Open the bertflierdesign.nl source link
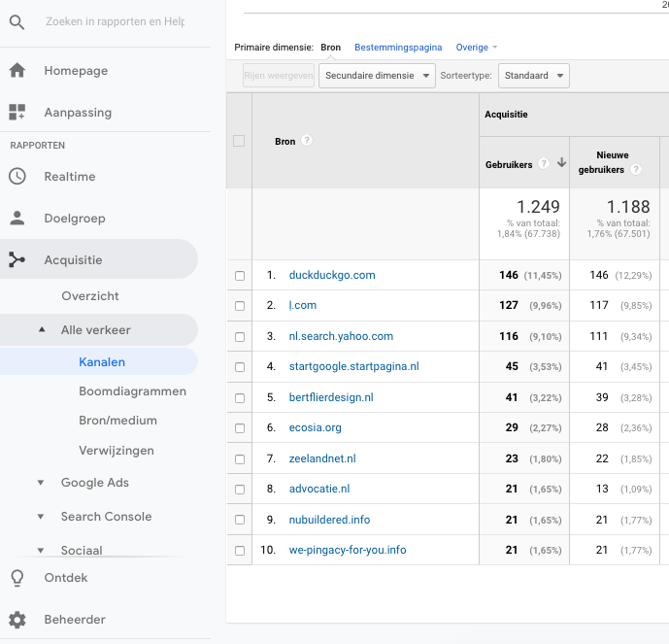The height and width of the screenshot is (644, 669). point(331,397)
